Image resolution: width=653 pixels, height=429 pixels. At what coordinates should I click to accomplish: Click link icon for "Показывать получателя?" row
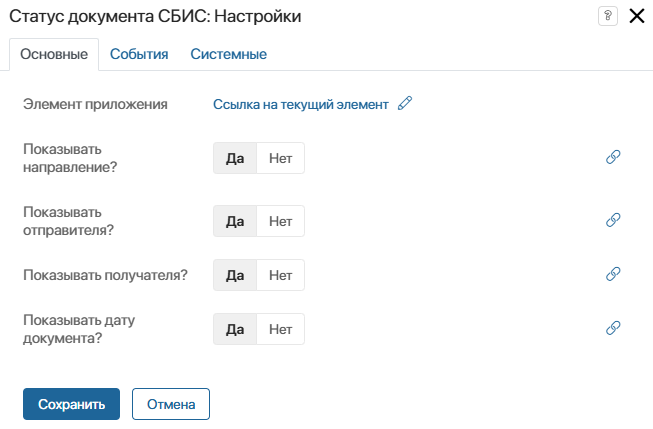point(614,274)
